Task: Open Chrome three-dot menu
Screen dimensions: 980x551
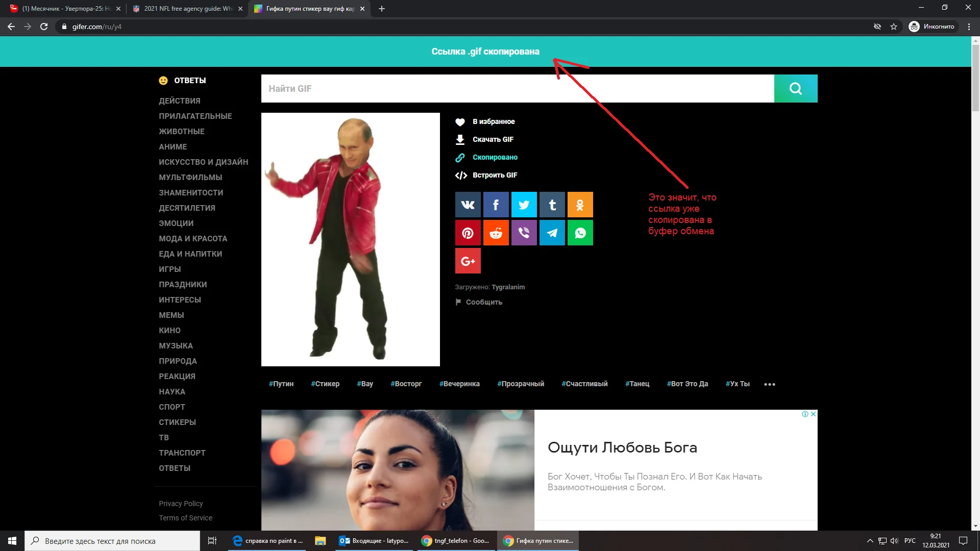Action: click(969, 27)
